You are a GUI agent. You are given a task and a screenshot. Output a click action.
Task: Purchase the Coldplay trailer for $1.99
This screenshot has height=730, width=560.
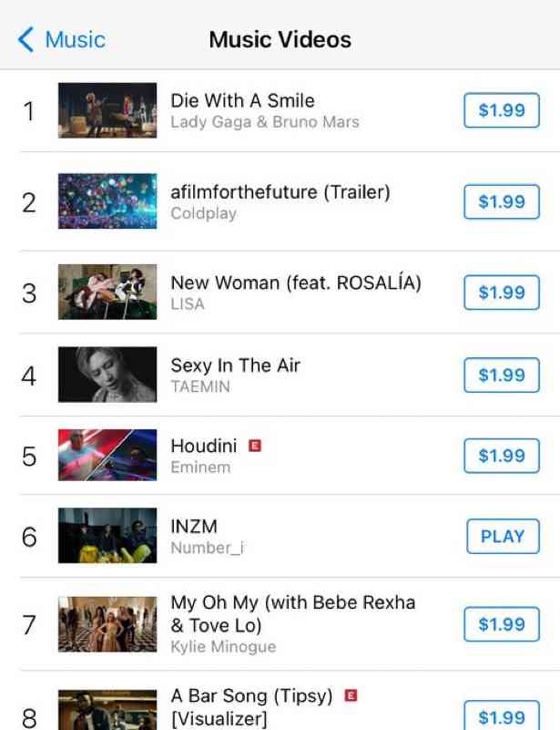point(502,201)
